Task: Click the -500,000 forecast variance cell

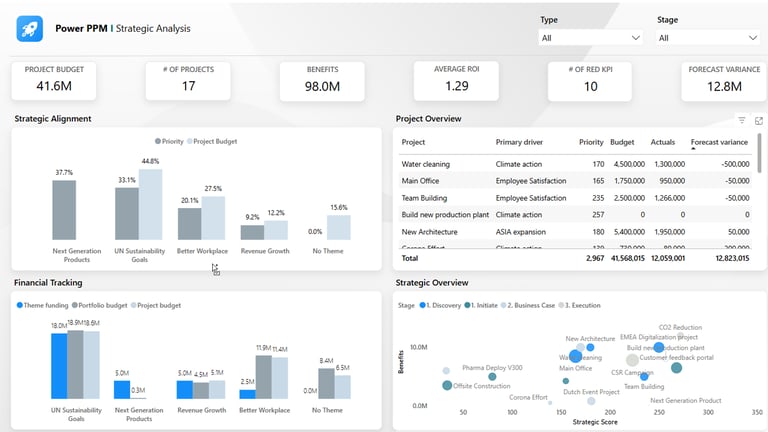Action: tap(735, 164)
